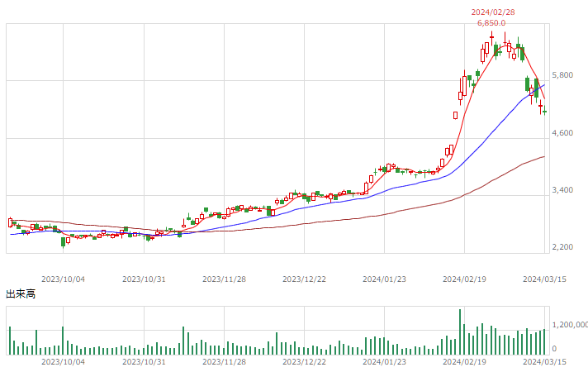Click the tallest volume bar near 2024/02/19
The height and width of the screenshot is (372, 588).
tap(460, 332)
